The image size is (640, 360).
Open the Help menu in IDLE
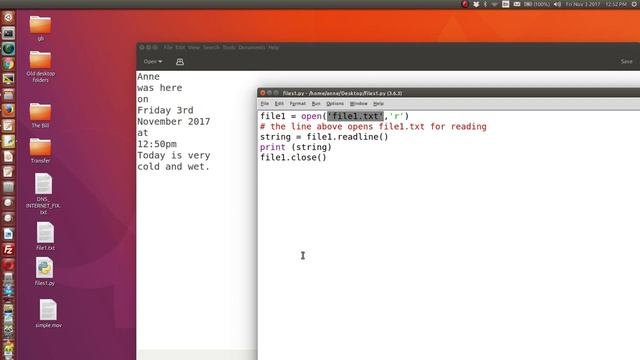[x=378, y=104]
